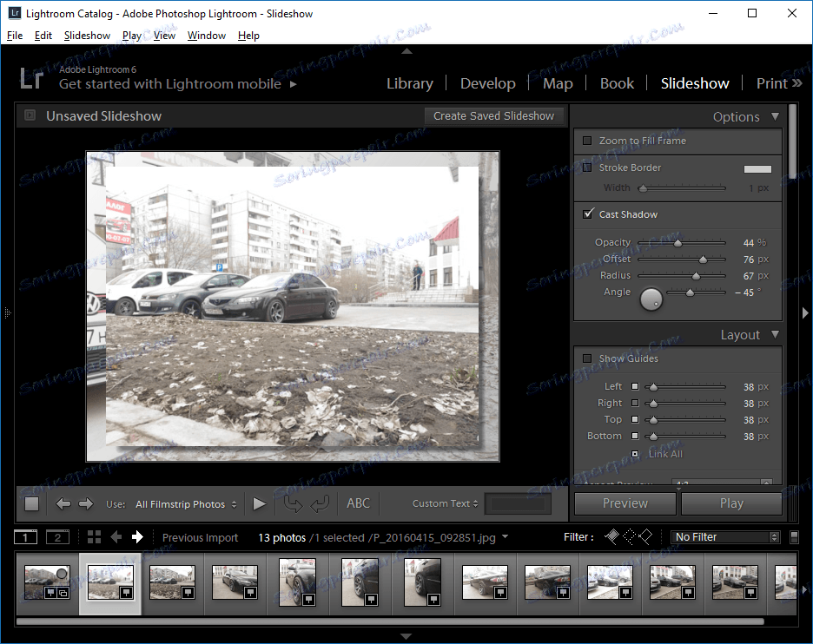Open the File menu
The image size is (813, 644).
point(15,36)
